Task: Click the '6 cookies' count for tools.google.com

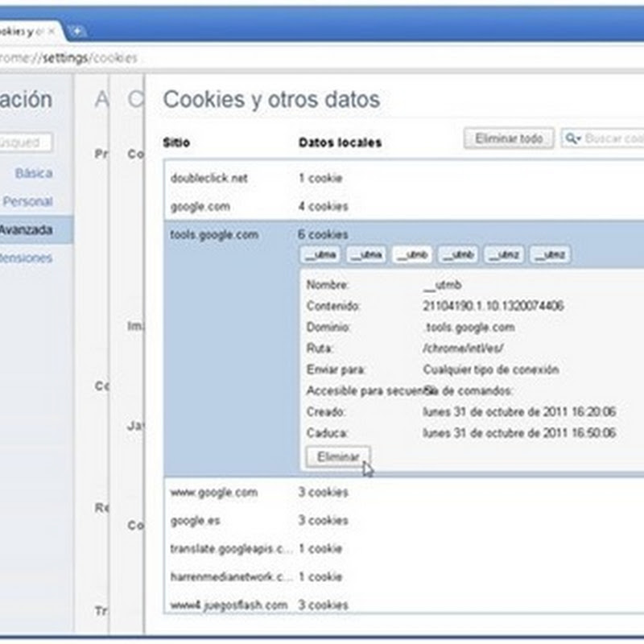Action: point(324,234)
